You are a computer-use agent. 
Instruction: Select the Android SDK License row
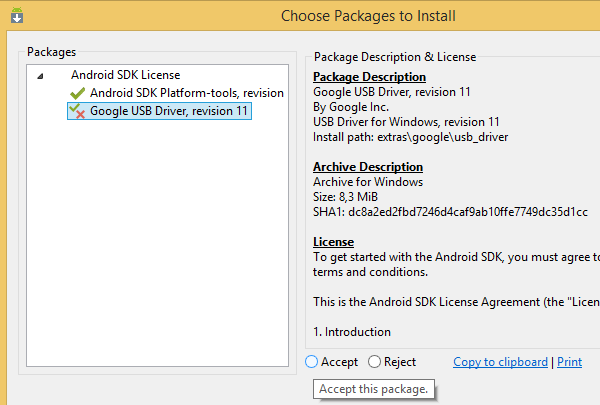126,75
